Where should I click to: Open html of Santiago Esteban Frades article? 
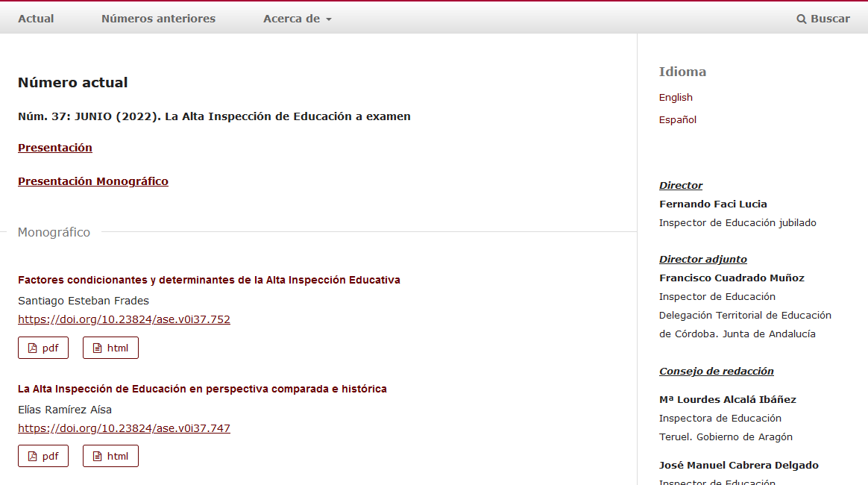110,348
